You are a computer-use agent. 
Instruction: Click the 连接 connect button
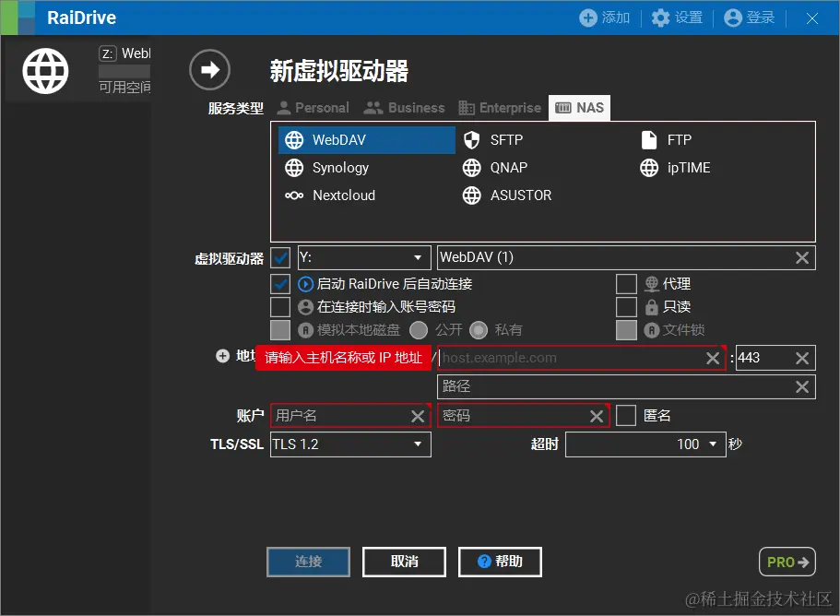[x=308, y=562]
